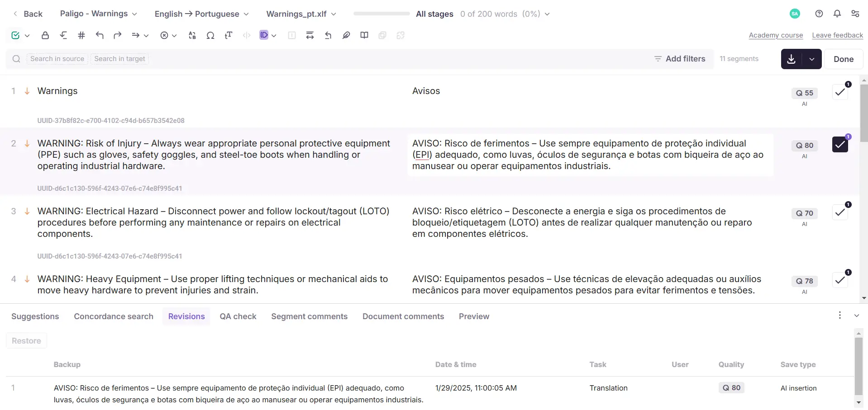Click the find and replace (A-B) icon
This screenshot has height=410, width=868.
(x=192, y=35)
